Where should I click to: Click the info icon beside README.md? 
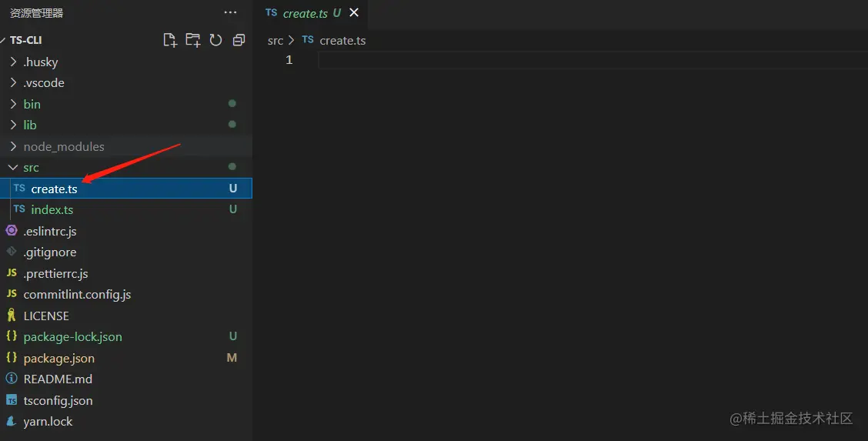(x=11, y=379)
